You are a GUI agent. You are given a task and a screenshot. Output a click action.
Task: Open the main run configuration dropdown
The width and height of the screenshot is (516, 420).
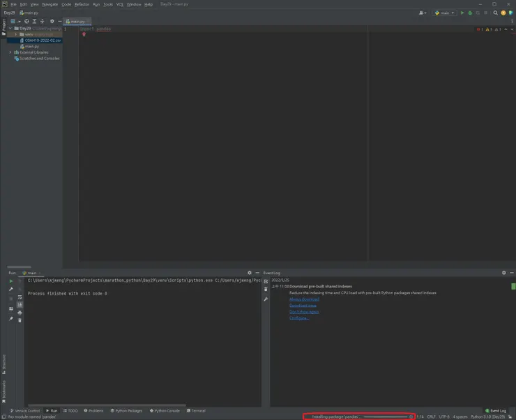tap(444, 13)
